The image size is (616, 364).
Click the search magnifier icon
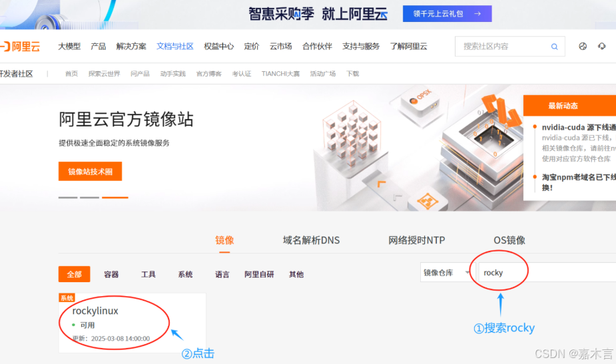[x=554, y=47]
